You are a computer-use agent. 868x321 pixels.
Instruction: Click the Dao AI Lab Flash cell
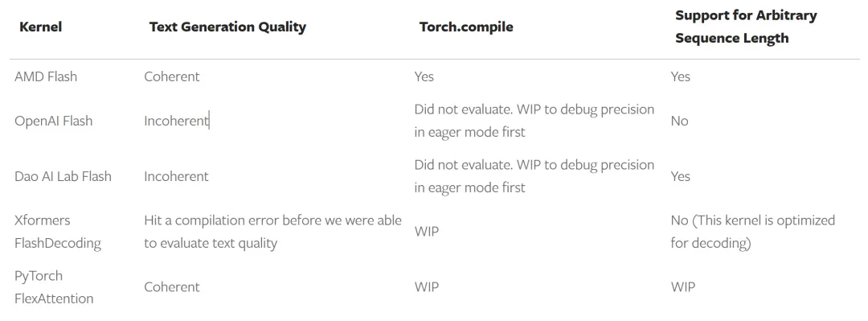pyautogui.click(x=63, y=176)
